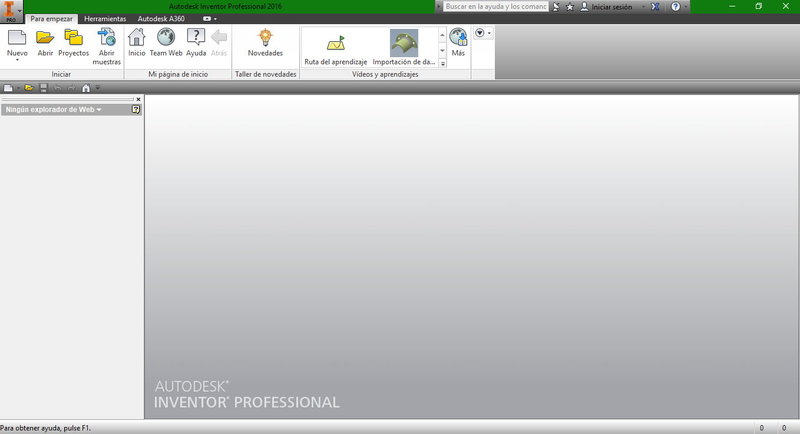Click the Abrir open folder icon
800x434 pixels.
pos(45,38)
